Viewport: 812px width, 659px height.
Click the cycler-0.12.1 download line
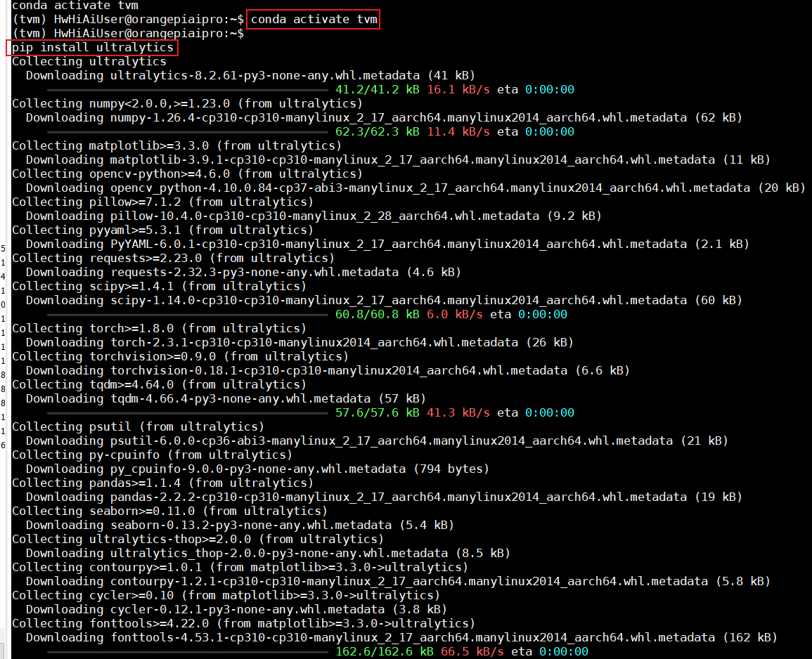[x=236, y=609]
